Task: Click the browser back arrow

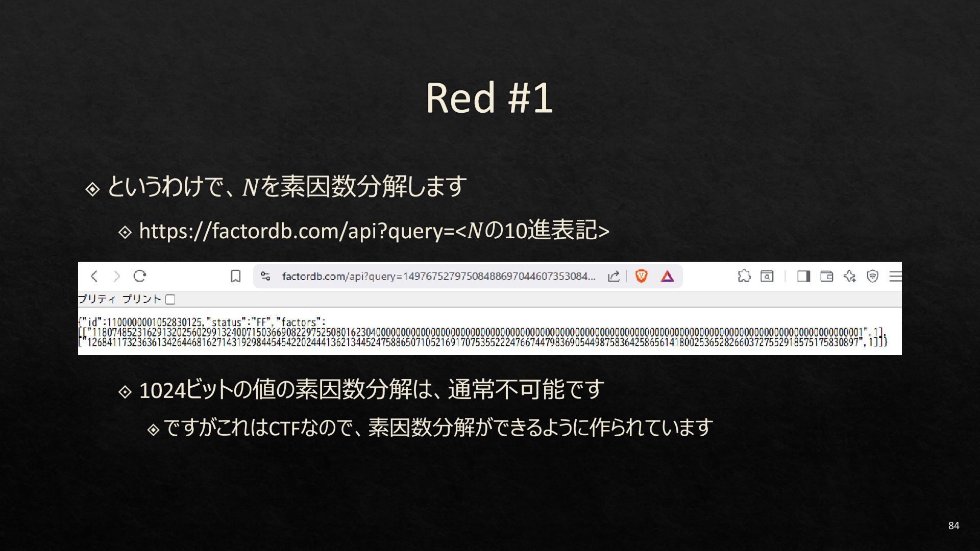Action: (94, 276)
